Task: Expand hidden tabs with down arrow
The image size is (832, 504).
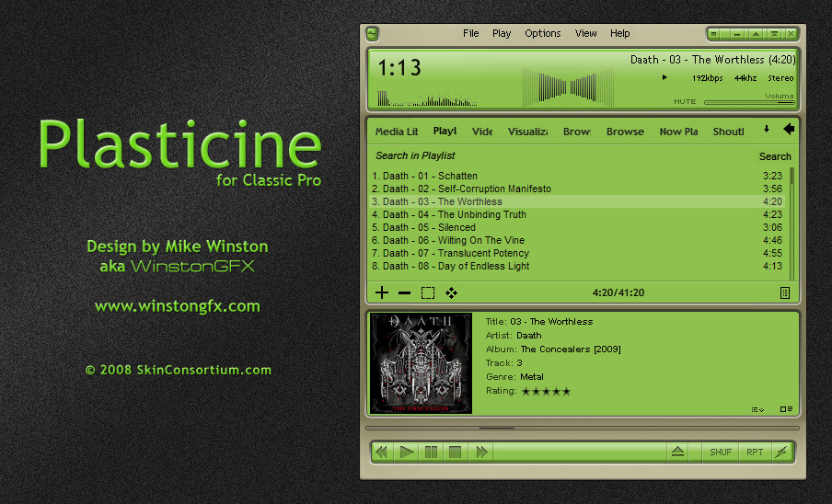Action: [x=767, y=129]
